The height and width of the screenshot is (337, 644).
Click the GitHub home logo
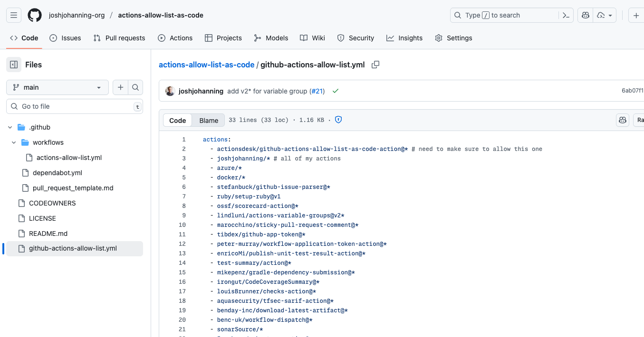click(34, 15)
